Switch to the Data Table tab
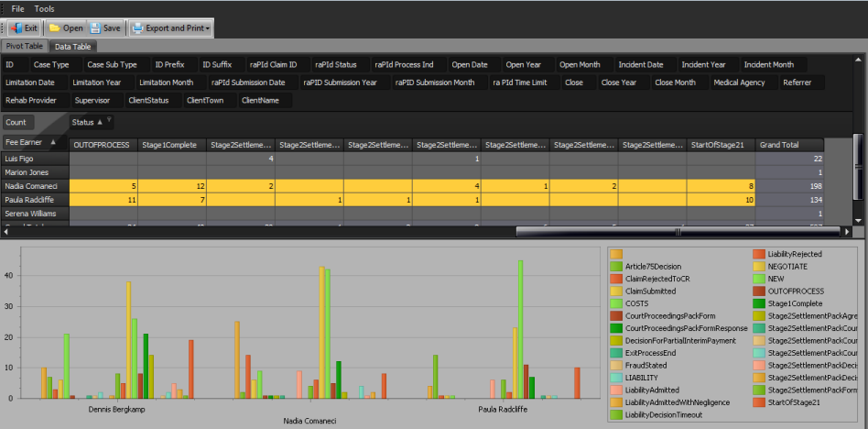Viewport: 868px width, 429px height. point(72,46)
